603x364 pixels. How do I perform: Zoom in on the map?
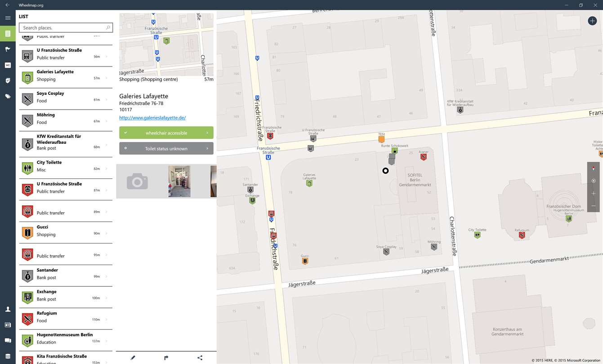click(x=594, y=193)
